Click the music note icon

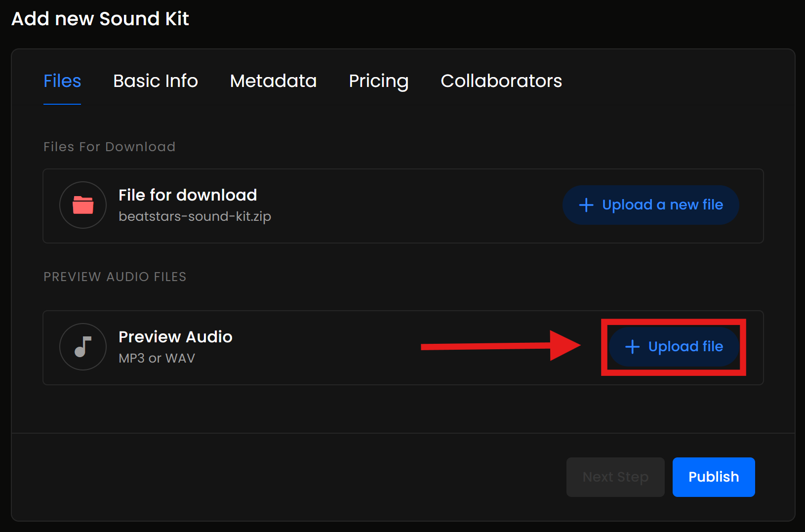83,347
